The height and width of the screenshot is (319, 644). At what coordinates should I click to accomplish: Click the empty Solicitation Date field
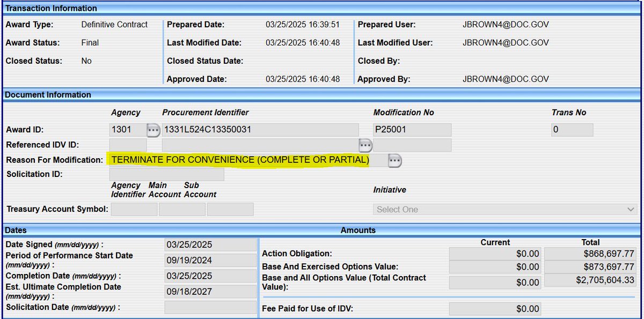(211, 307)
